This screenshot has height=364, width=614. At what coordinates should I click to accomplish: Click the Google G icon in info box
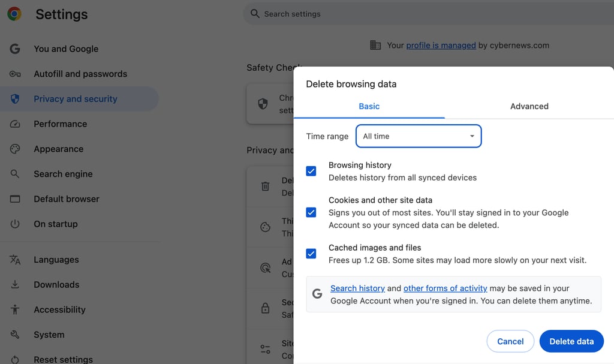[x=317, y=293]
